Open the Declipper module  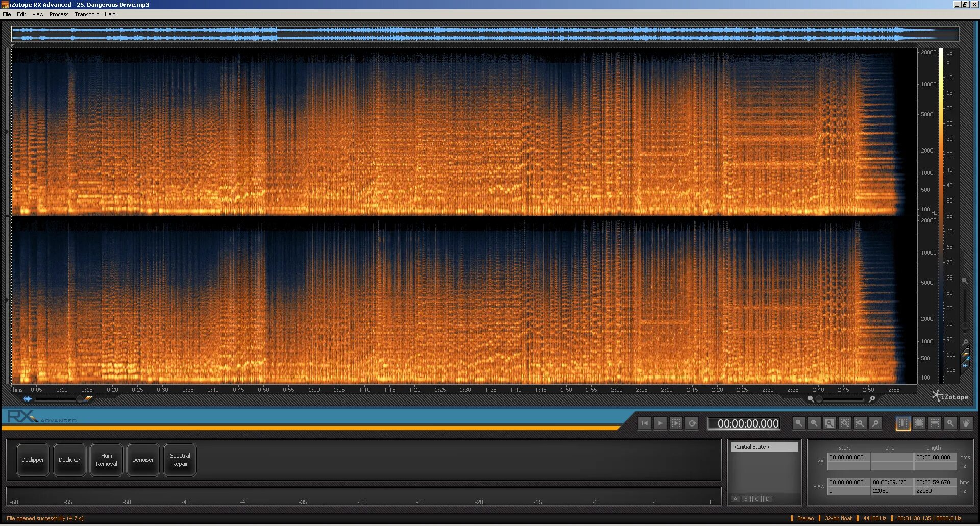tap(33, 460)
